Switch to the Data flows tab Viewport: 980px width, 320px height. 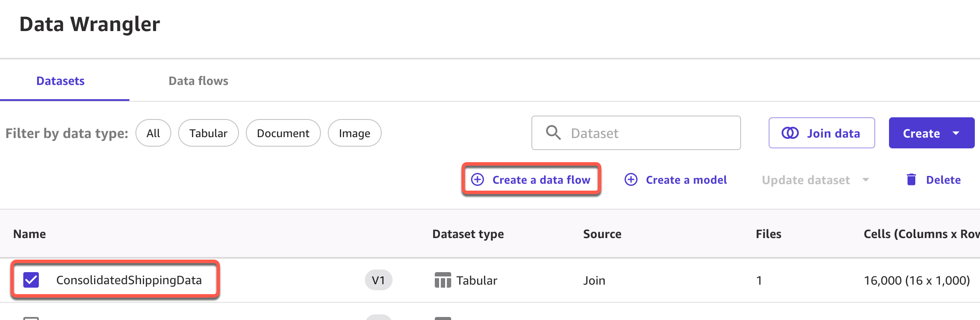[x=198, y=81]
